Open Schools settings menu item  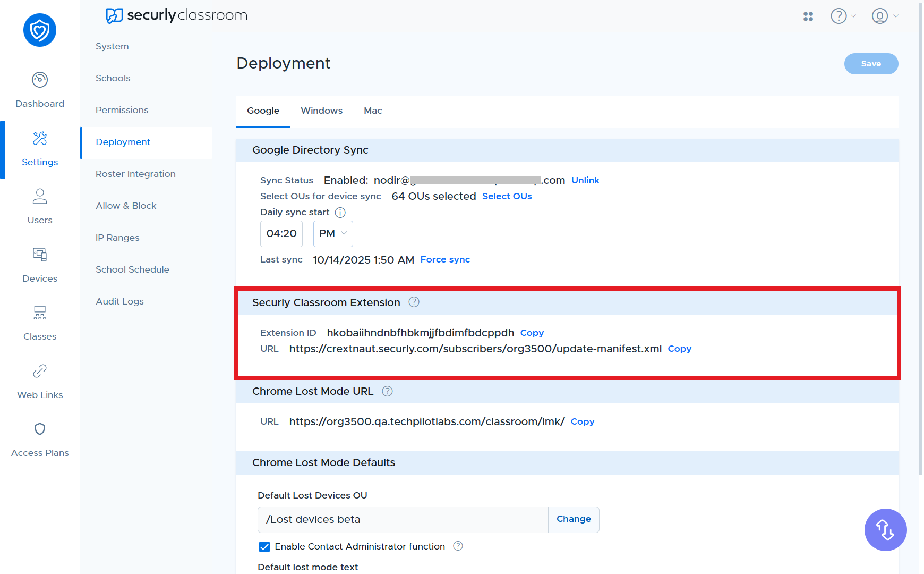tap(113, 78)
